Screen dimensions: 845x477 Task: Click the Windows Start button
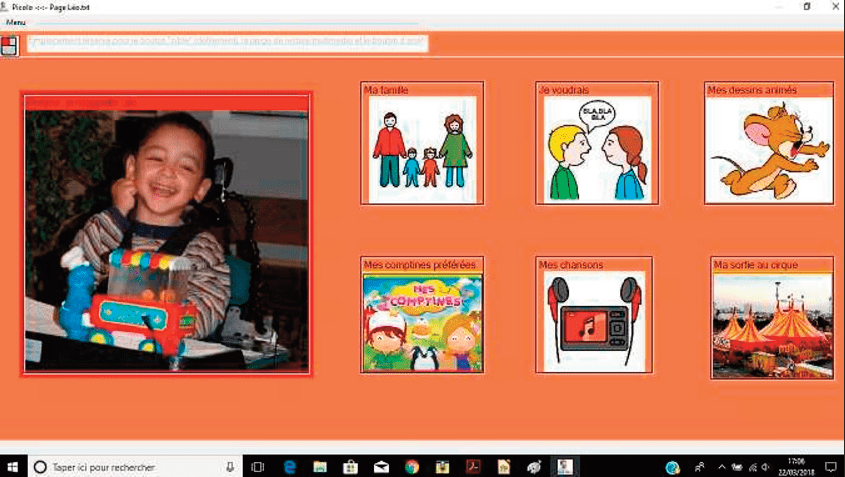13,466
